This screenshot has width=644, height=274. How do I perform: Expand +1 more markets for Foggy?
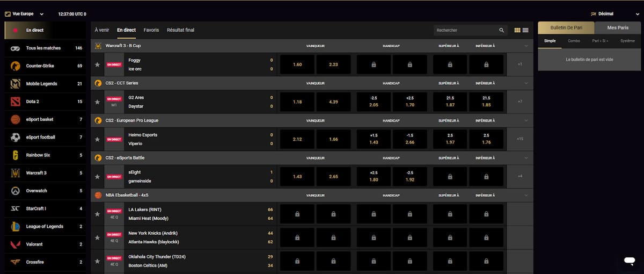pos(519,64)
